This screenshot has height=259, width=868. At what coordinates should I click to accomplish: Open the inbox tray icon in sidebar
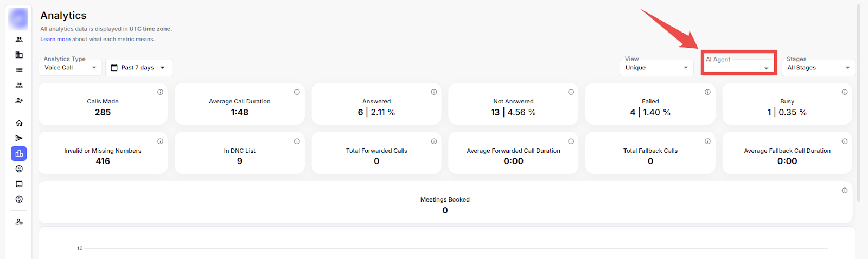click(x=19, y=184)
